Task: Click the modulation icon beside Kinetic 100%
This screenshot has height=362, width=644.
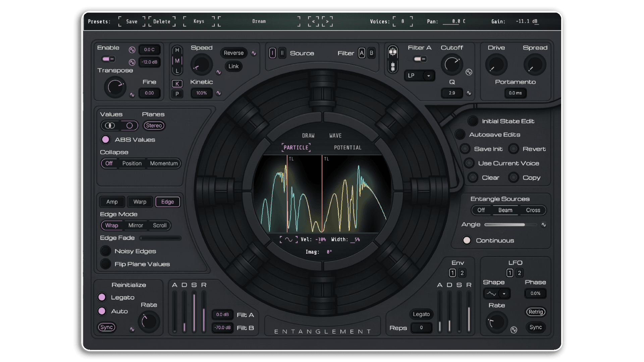Action: point(219,93)
